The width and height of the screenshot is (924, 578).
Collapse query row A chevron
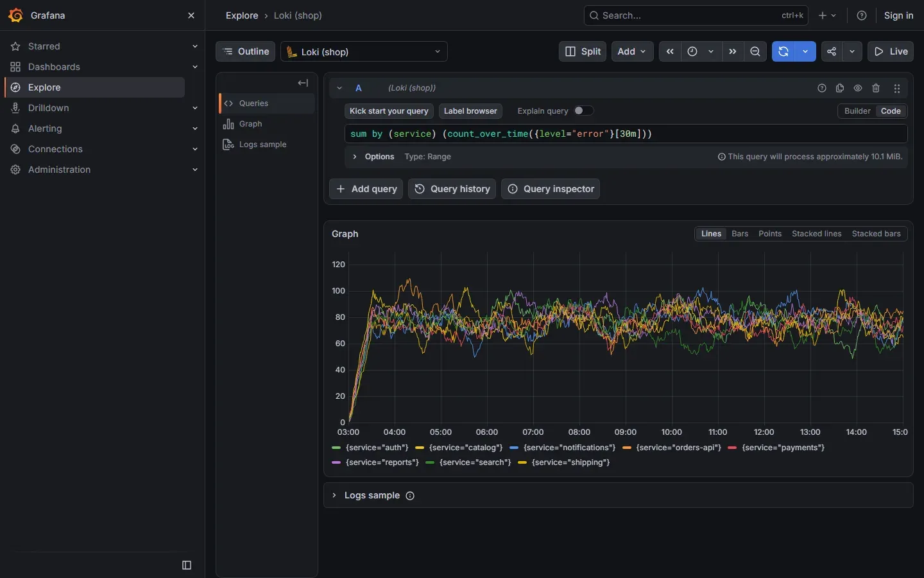(x=339, y=88)
